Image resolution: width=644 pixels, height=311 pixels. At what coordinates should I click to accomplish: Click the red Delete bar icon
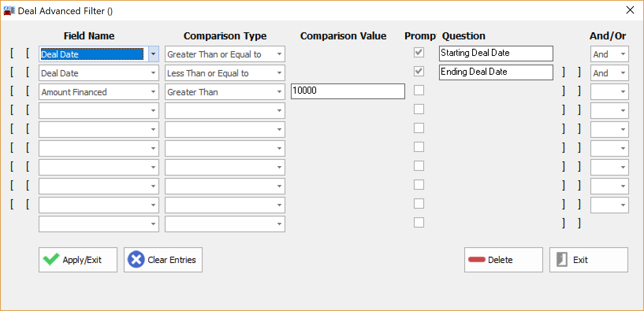[476, 260]
